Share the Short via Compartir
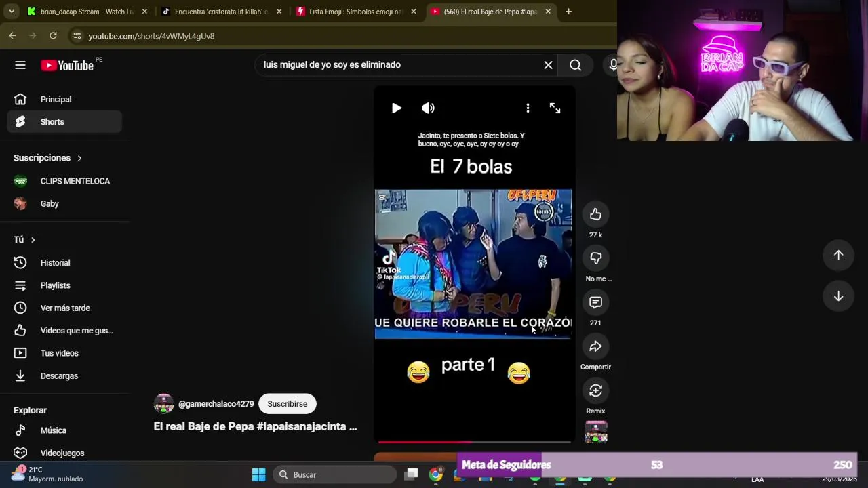 (x=595, y=346)
